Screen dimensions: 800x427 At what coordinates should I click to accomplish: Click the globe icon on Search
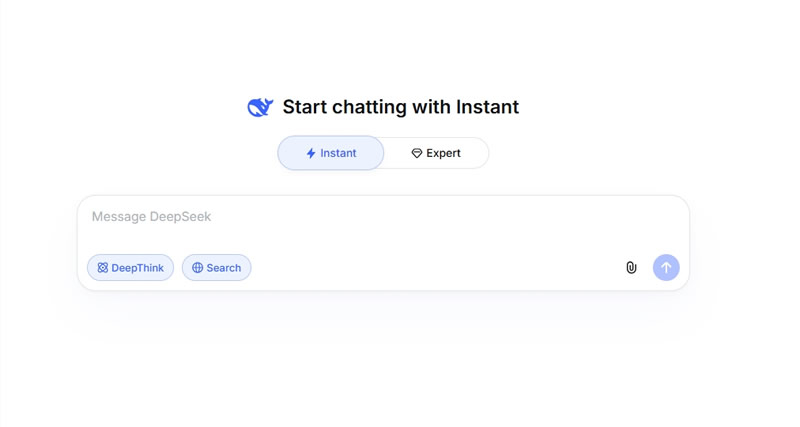[197, 268]
